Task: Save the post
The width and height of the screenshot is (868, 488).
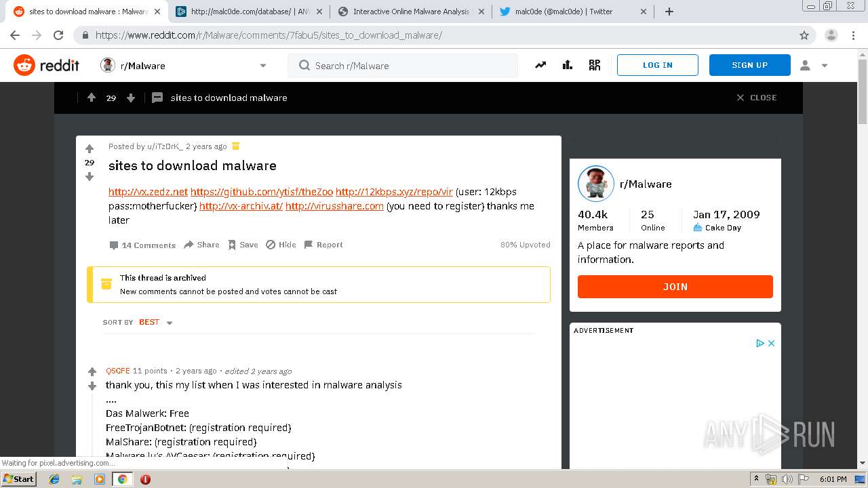Action: pos(243,245)
